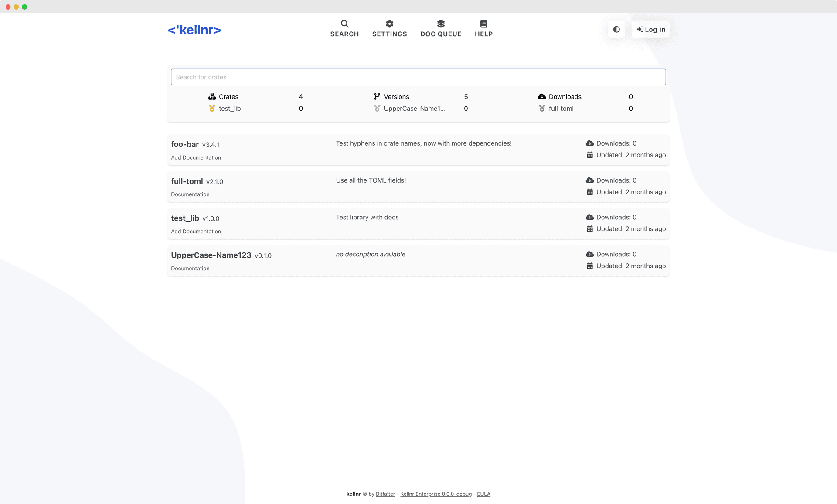The height and width of the screenshot is (504, 837).
Task: Open Documentation for UpperCase-Name123
Action: point(190,268)
